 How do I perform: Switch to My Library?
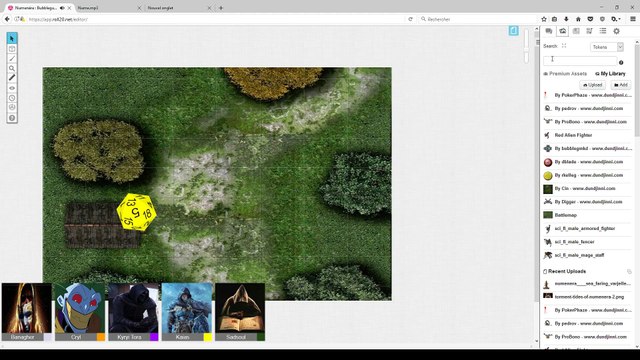610,73
